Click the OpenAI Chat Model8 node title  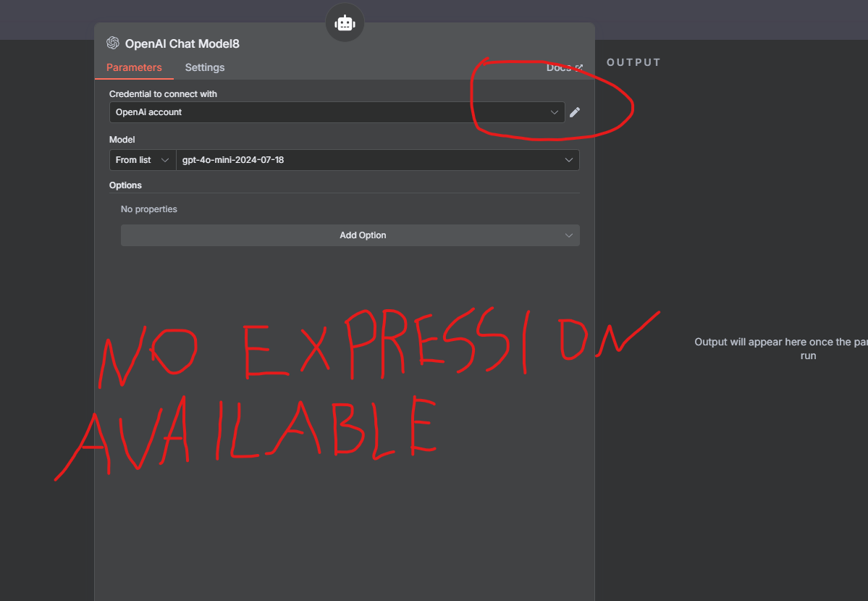182,43
